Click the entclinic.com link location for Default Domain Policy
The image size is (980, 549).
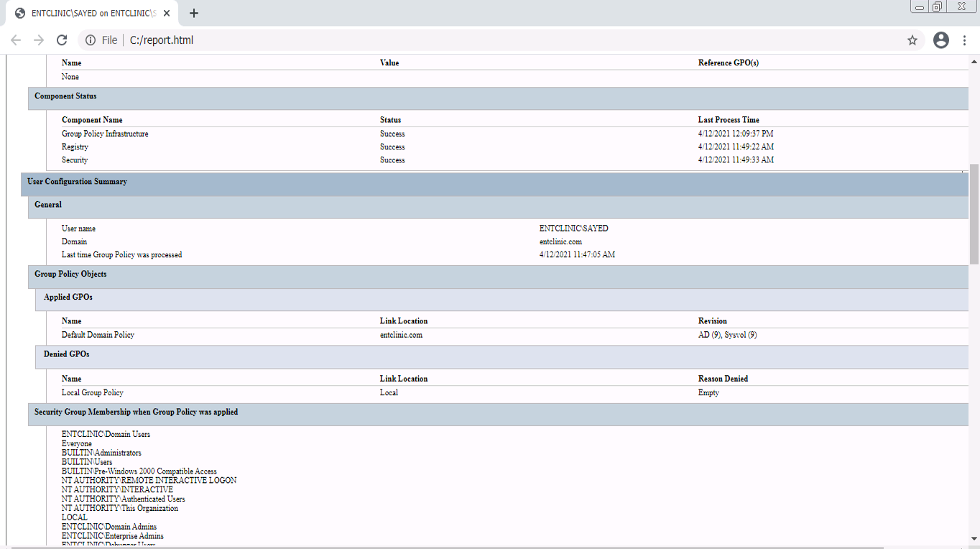click(401, 335)
